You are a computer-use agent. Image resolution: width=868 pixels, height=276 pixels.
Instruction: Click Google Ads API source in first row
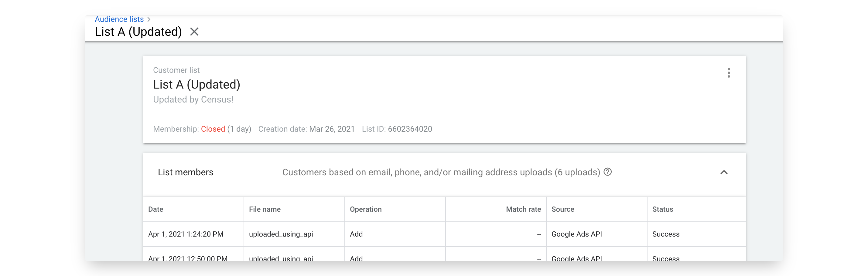576,234
